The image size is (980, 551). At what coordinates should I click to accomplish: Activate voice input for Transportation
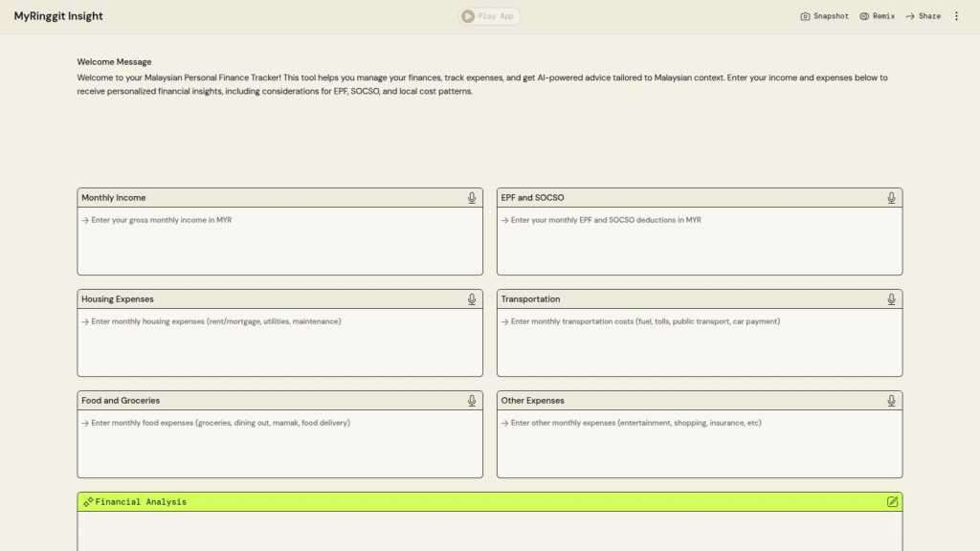pos(891,299)
